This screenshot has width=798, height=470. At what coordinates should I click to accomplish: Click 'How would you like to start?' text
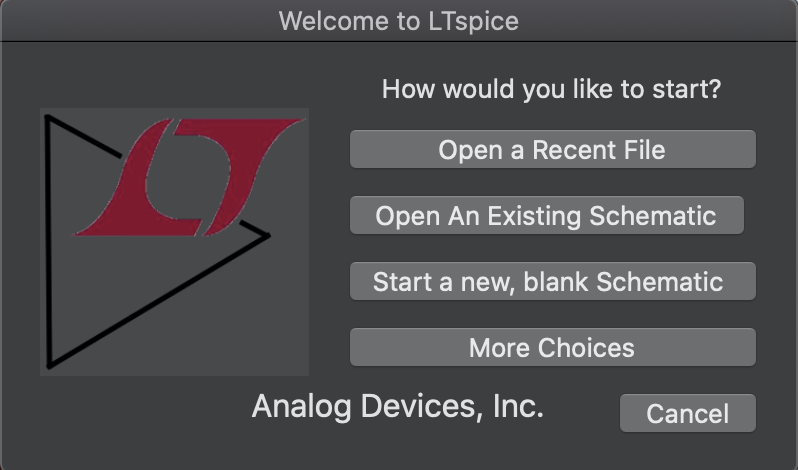(x=552, y=89)
